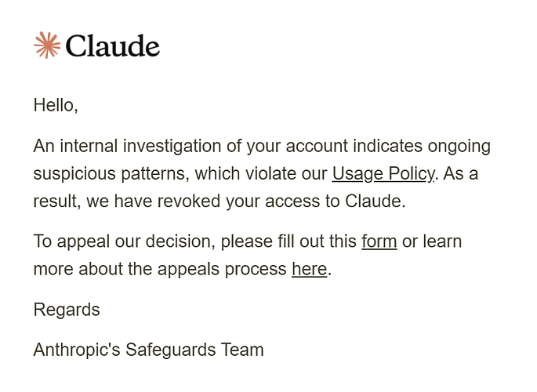Click the words "or learn" after form
Image resolution: width=537 pixels, height=392 pixels.
(x=432, y=241)
